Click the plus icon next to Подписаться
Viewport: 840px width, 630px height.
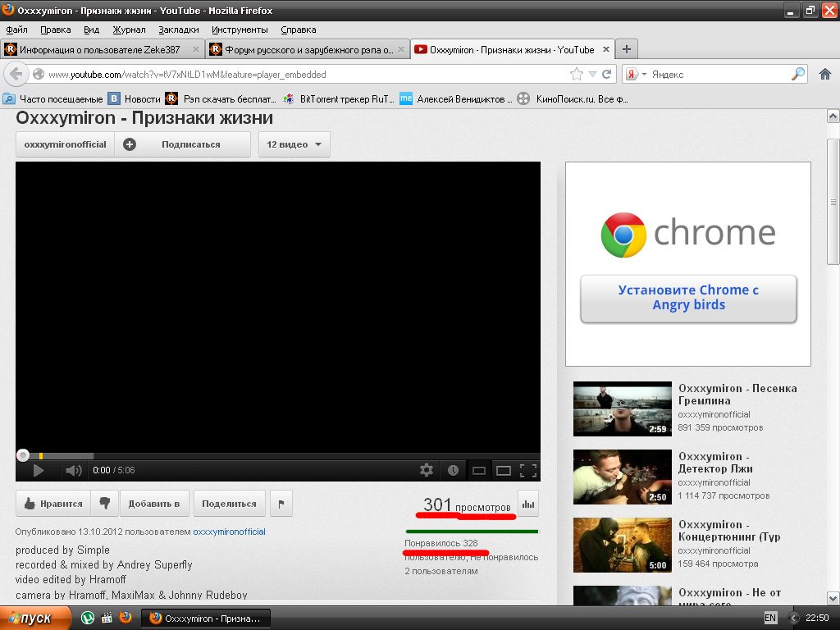pos(130,144)
